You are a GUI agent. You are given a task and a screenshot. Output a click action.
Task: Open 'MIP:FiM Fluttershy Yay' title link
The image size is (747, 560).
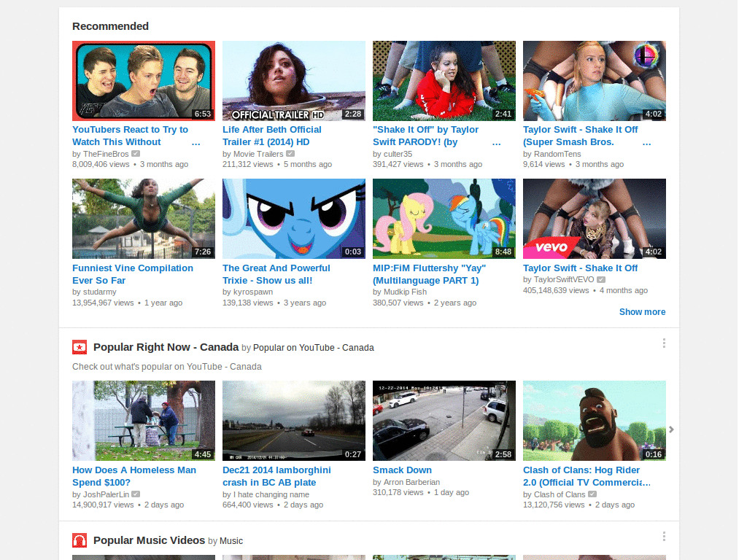coord(429,274)
